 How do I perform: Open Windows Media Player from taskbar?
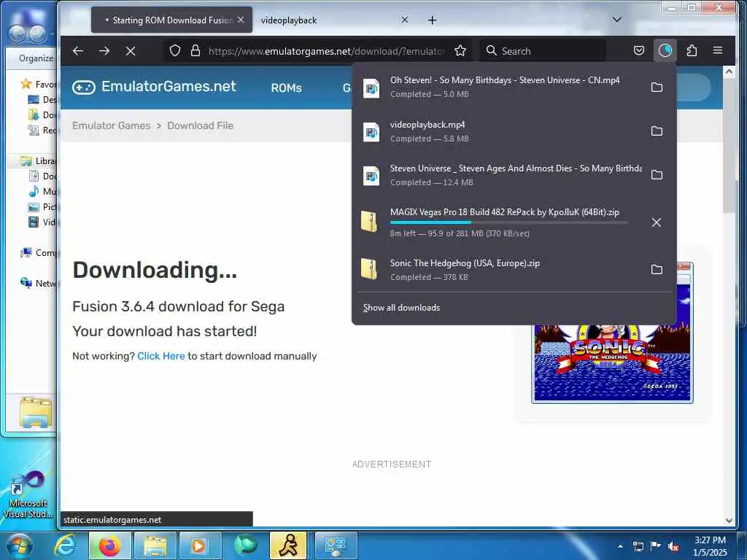tap(199, 545)
